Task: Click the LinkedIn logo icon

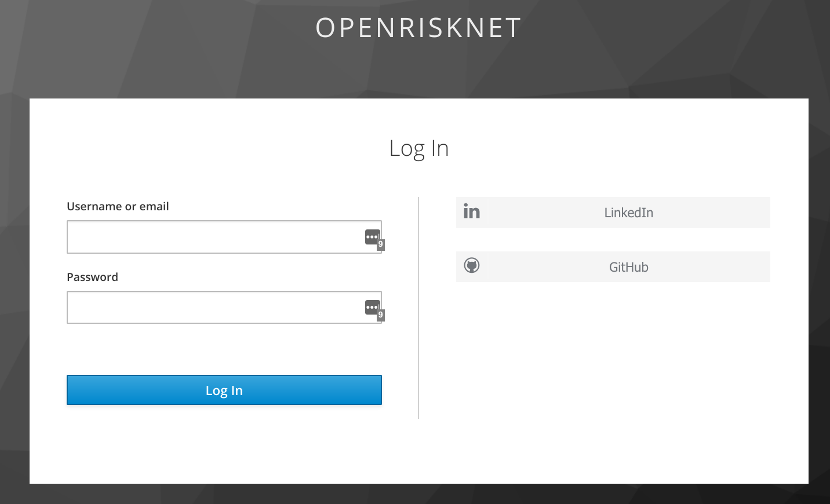Action: [x=472, y=211]
